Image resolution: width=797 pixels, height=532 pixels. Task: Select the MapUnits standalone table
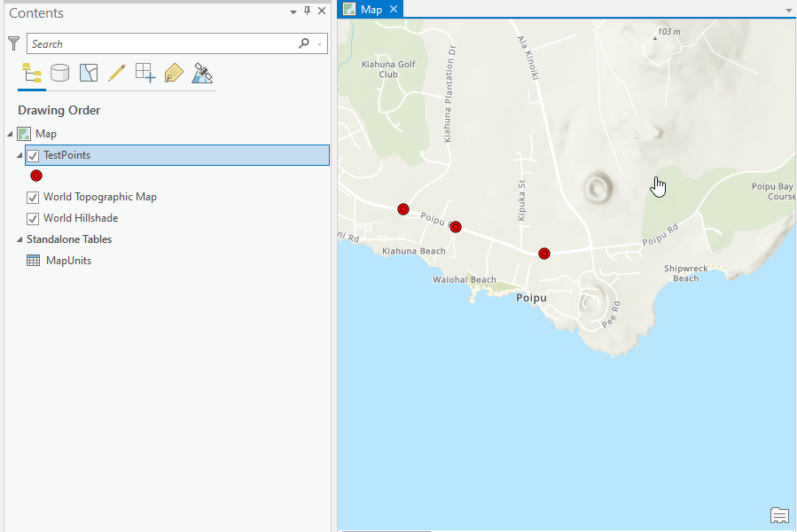click(x=68, y=261)
